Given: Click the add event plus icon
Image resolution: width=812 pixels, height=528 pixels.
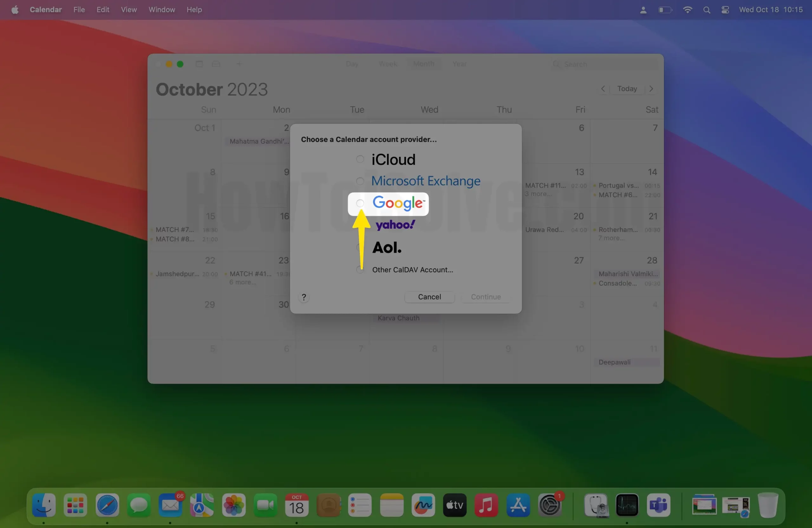Looking at the screenshot, I should pos(239,64).
